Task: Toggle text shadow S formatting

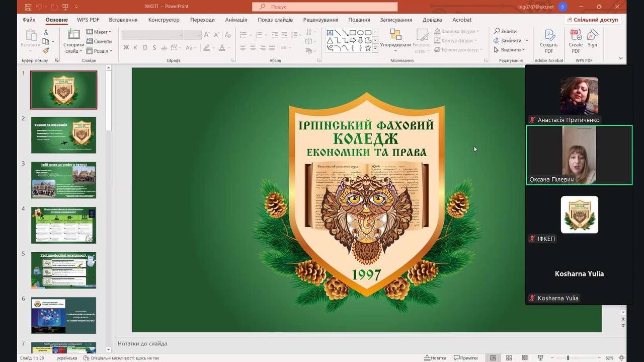Action: (x=154, y=48)
